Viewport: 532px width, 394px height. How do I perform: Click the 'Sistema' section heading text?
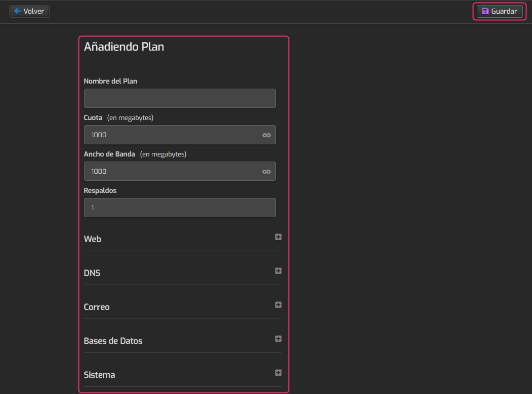coord(99,375)
